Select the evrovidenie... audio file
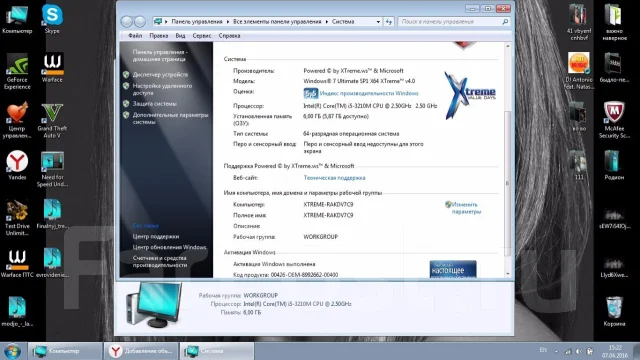The image size is (640, 360). pos(52,263)
